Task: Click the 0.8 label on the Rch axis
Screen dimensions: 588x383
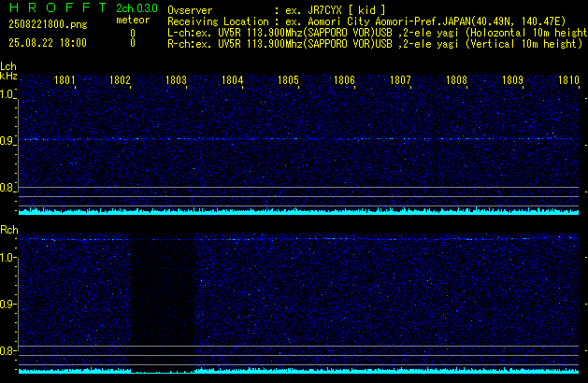Action: pyautogui.click(x=7, y=350)
